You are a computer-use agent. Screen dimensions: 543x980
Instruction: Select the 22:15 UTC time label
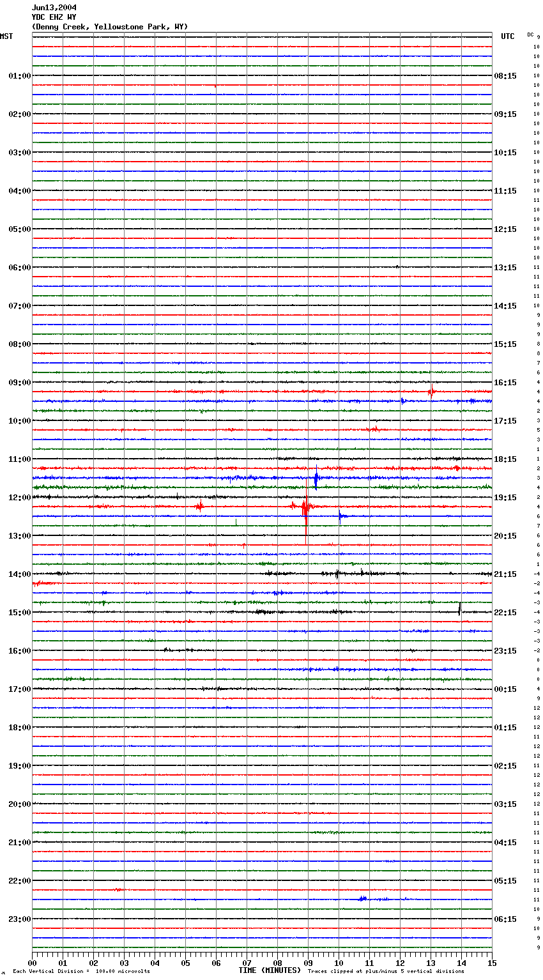(505, 613)
